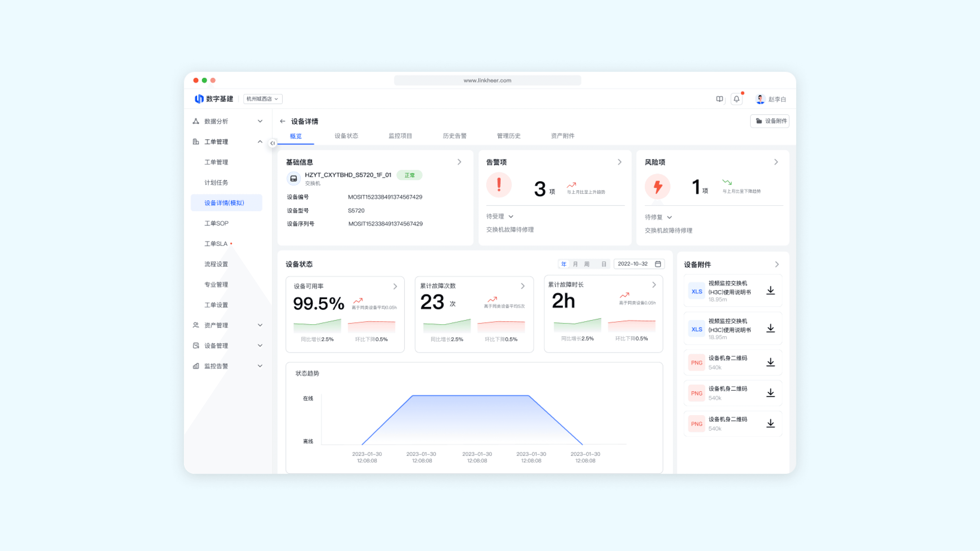
Task: Open 告警项 card details arrow
Action: point(620,162)
